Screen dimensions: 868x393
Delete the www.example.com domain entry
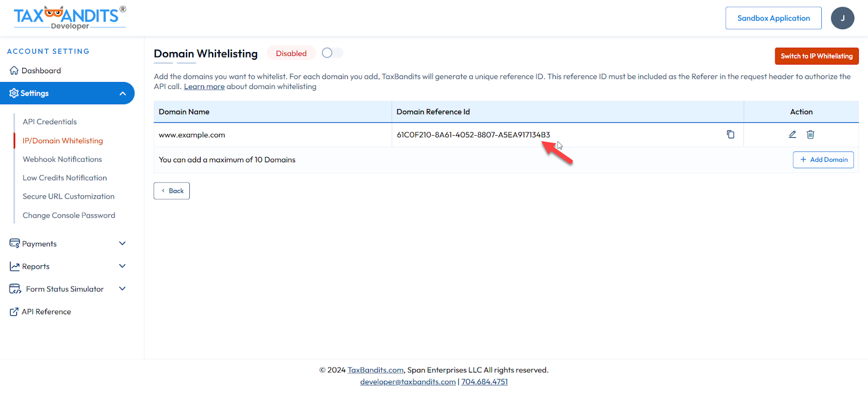[810, 135]
